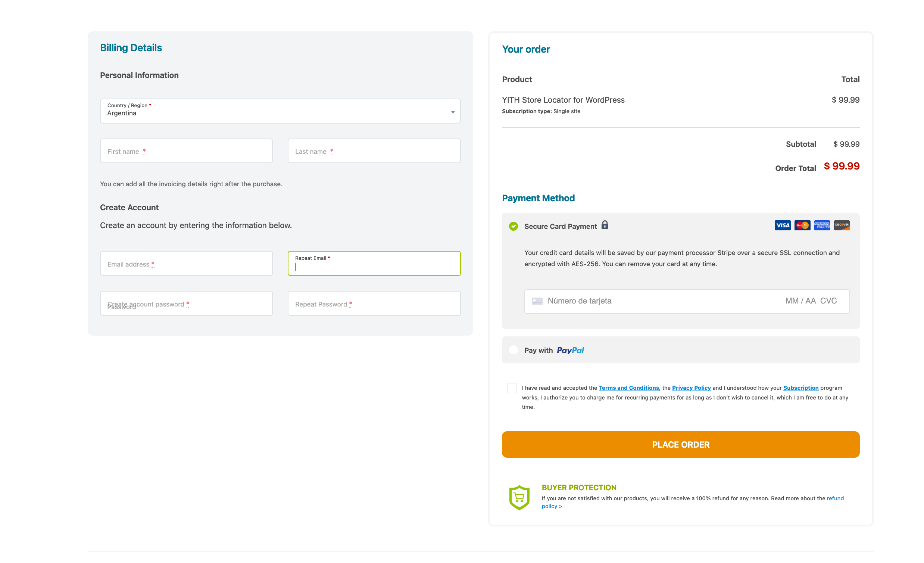Click the Visa card logo
This screenshot has width=924, height=563.
coord(782,225)
